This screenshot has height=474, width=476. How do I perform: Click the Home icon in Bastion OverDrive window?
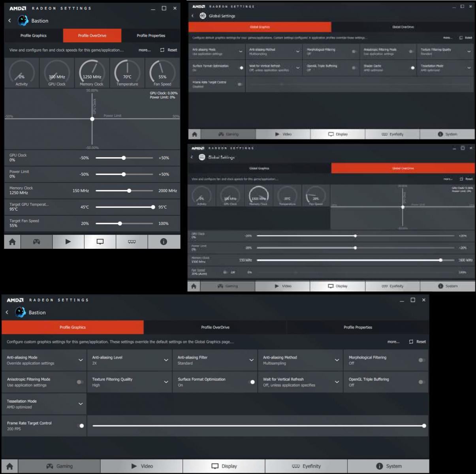[12, 242]
